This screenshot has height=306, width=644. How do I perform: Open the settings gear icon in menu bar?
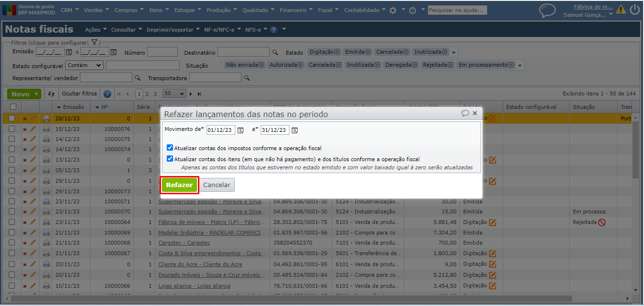pos(393,10)
